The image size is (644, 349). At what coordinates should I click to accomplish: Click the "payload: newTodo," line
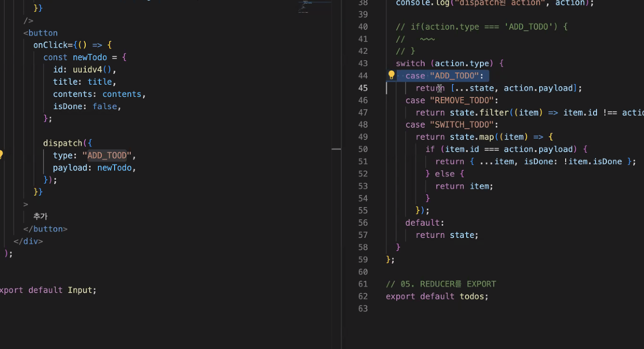point(95,167)
